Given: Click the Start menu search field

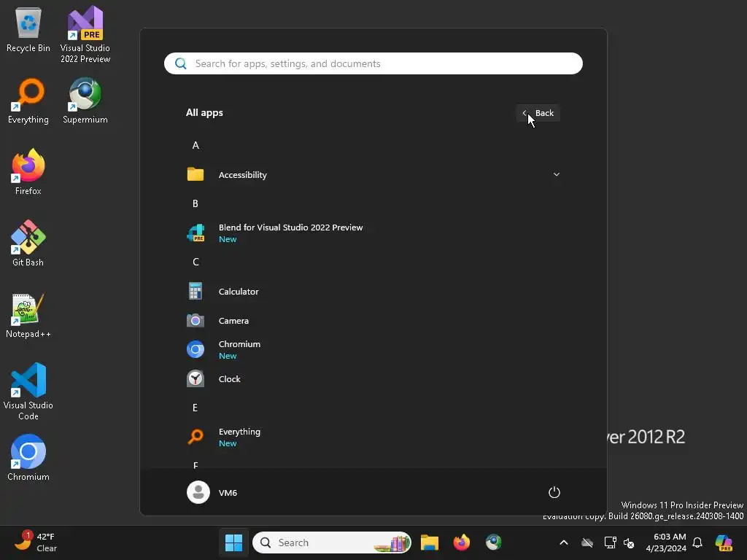Looking at the screenshot, I should (373, 63).
